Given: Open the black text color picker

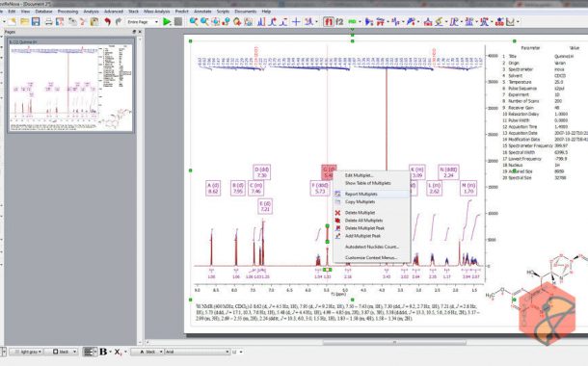Looking at the screenshot, I should click(x=147, y=352).
